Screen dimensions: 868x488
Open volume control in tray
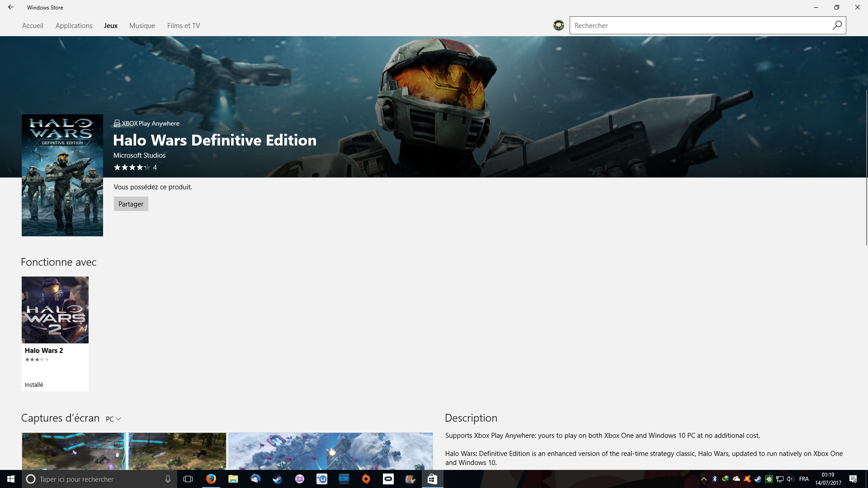coord(790,479)
